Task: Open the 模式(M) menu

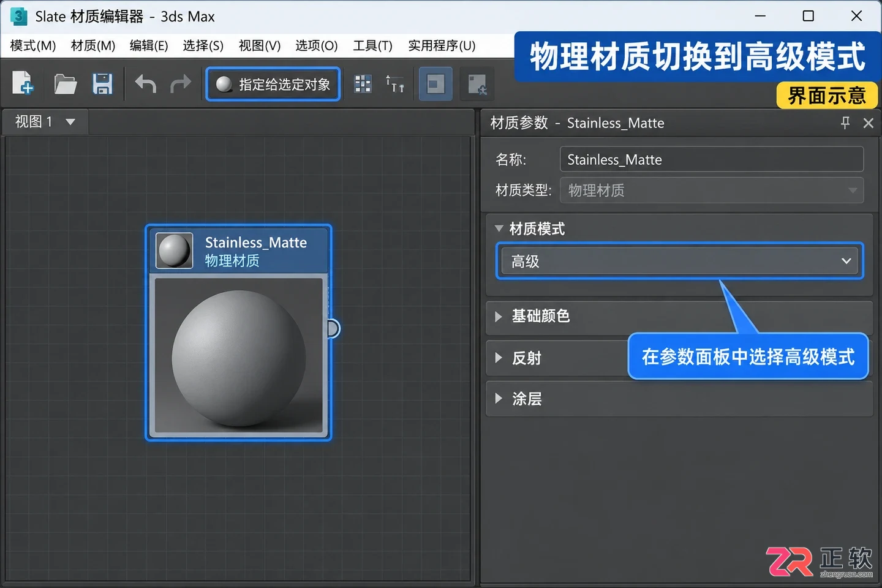Action: coord(33,45)
